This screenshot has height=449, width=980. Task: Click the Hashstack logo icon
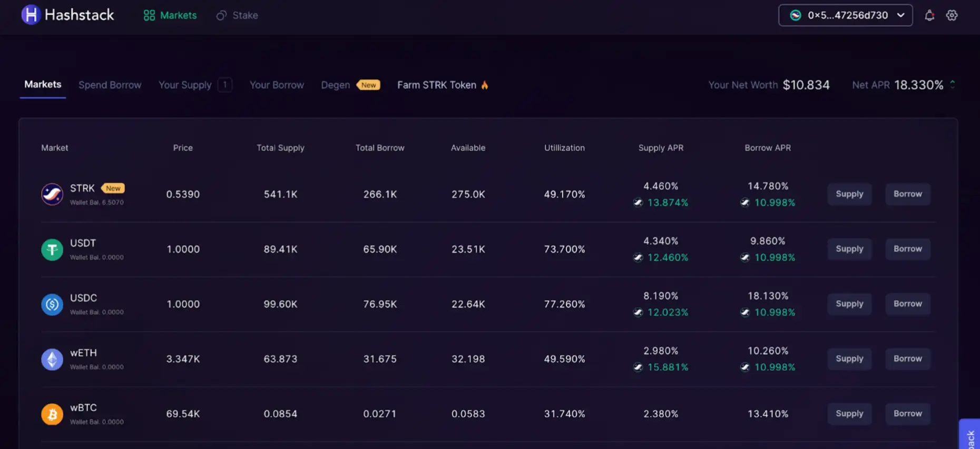tap(31, 15)
